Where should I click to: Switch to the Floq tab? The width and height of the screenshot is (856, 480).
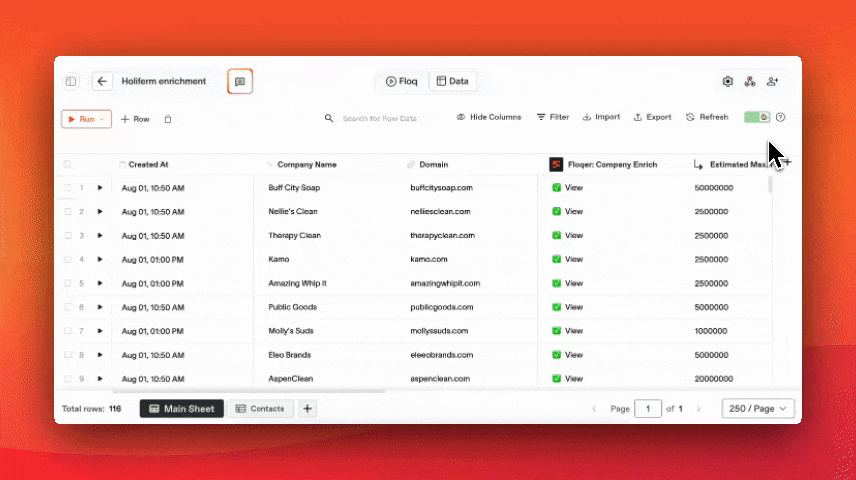[x=402, y=81]
